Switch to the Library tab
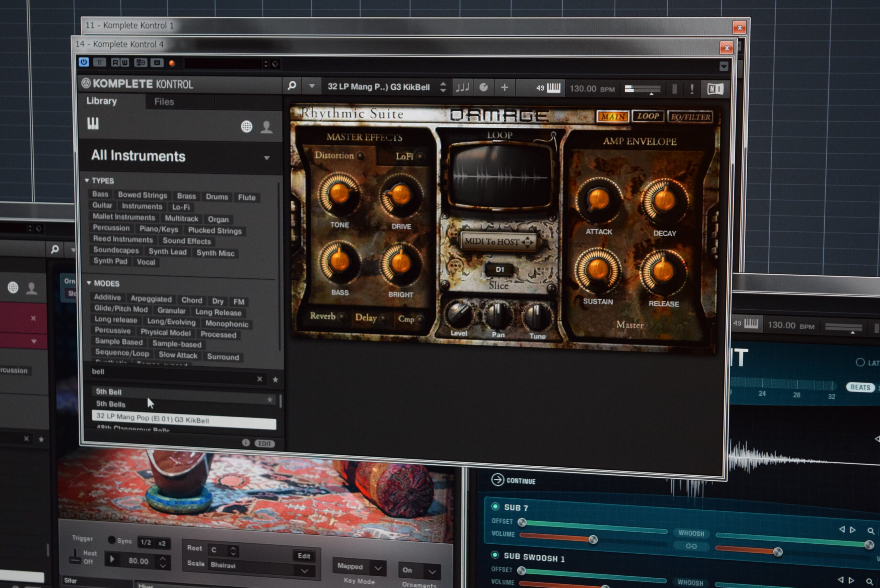Image resolution: width=880 pixels, height=588 pixels. (x=102, y=101)
